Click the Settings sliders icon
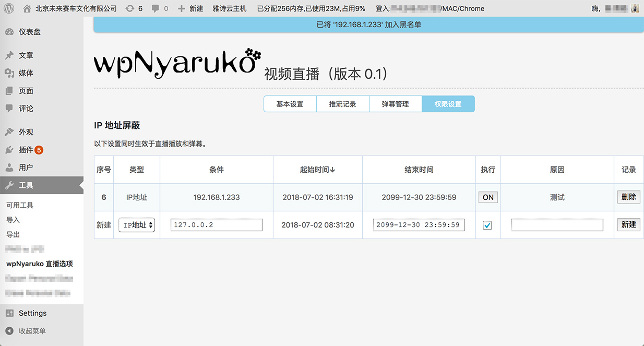644x346 pixels. (x=9, y=313)
